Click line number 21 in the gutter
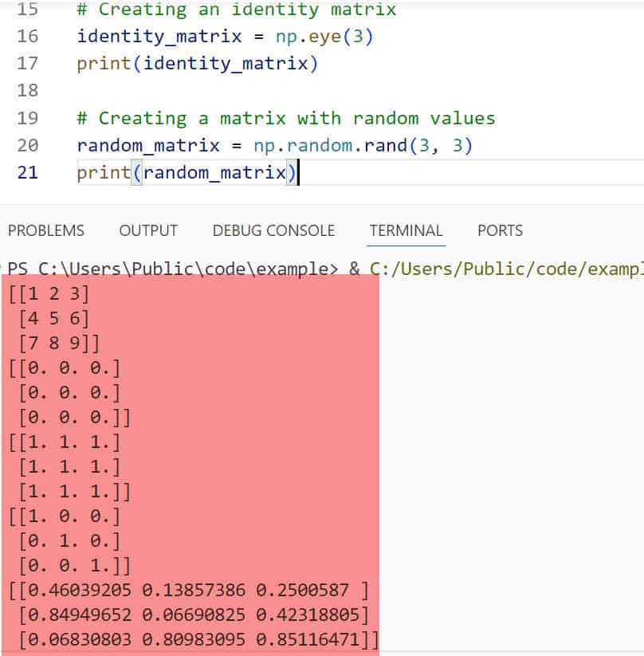 (x=27, y=172)
